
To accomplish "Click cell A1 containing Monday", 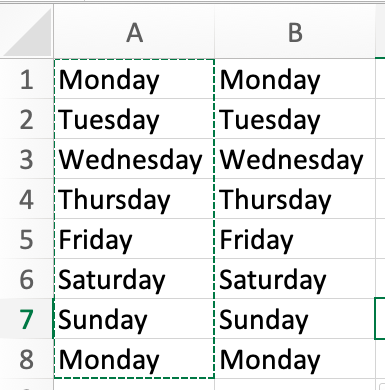I will [134, 79].
